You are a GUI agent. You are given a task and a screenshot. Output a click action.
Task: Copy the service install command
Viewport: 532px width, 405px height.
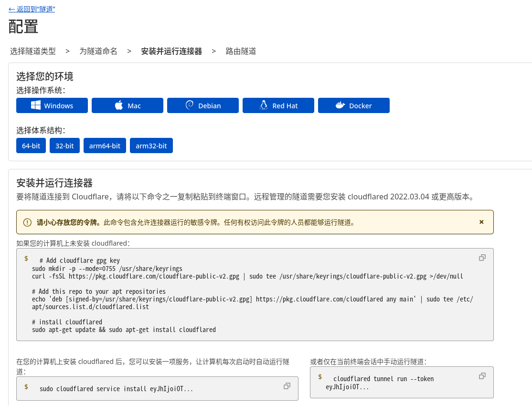(x=287, y=386)
